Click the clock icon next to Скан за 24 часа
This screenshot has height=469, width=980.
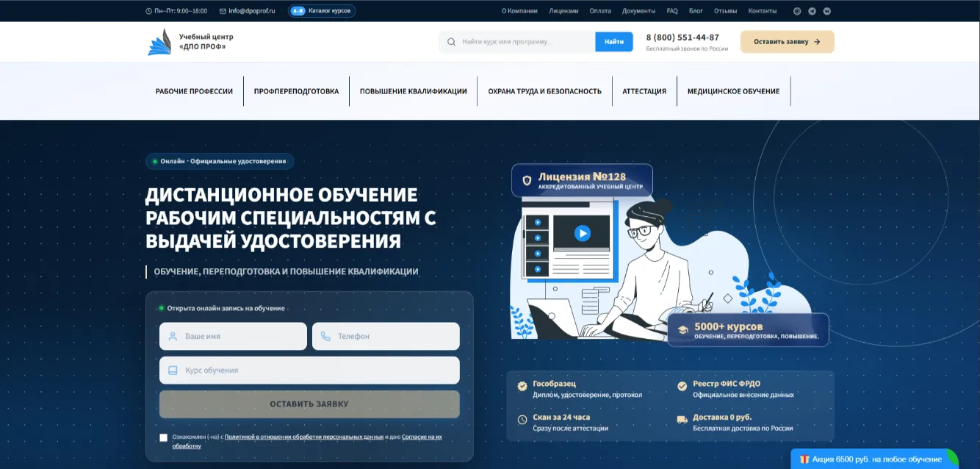point(522,420)
